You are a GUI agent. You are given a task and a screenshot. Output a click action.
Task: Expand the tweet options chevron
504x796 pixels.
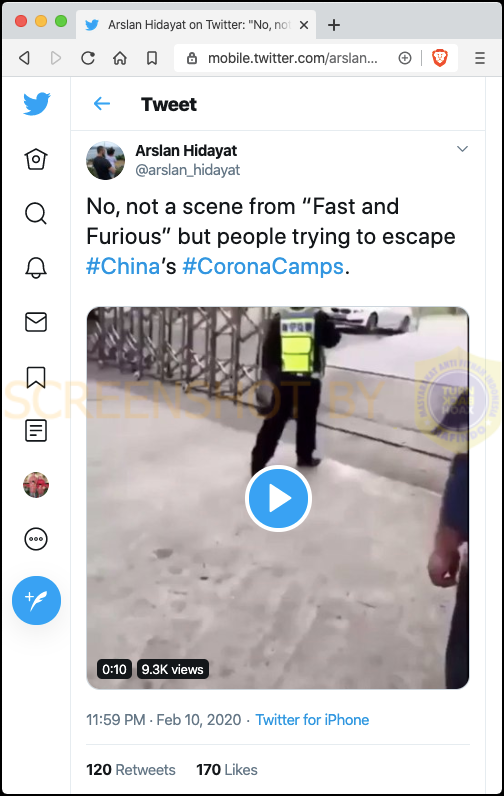point(462,149)
